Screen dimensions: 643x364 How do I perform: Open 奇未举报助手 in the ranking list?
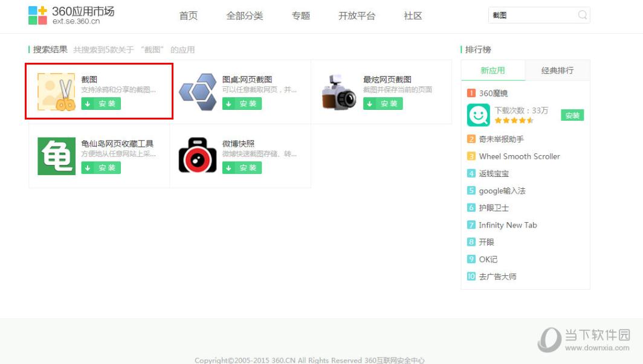point(501,139)
